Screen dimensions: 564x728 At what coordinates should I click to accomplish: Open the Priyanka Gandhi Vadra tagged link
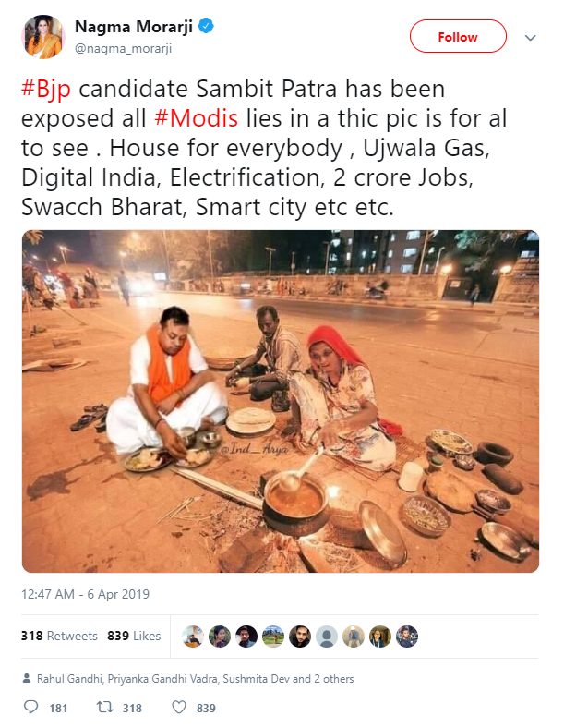tap(162, 679)
